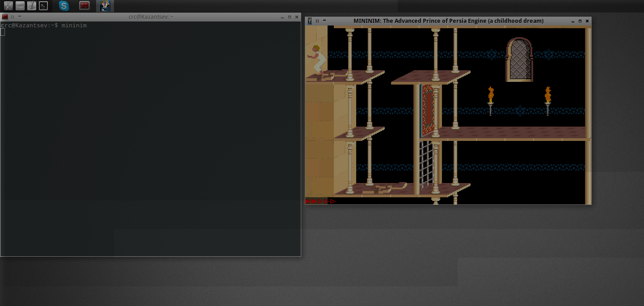This screenshot has height=306, width=644.
Task: Open Skype from the top panel
Action: (64, 6)
